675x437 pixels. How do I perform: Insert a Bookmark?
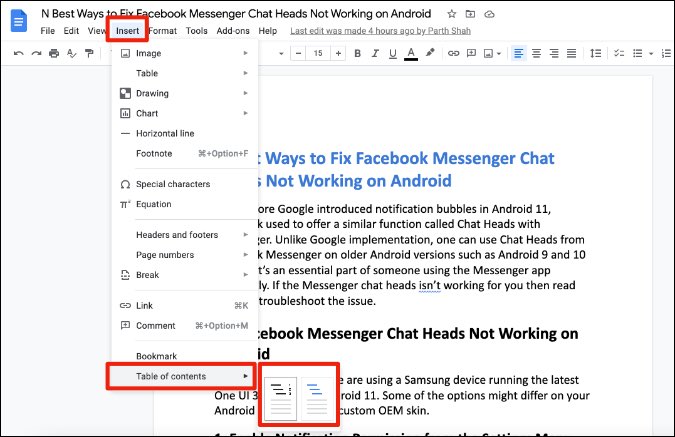(x=184, y=356)
